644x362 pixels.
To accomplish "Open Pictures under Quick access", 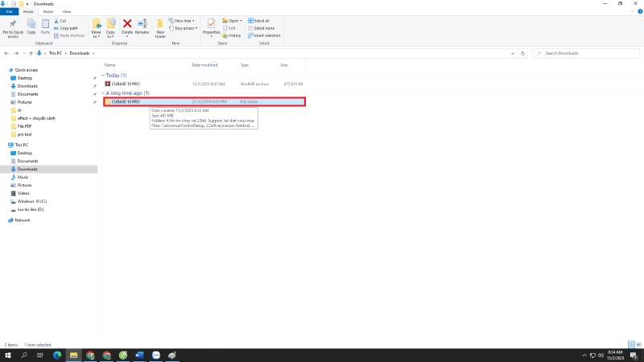I will click(24, 102).
